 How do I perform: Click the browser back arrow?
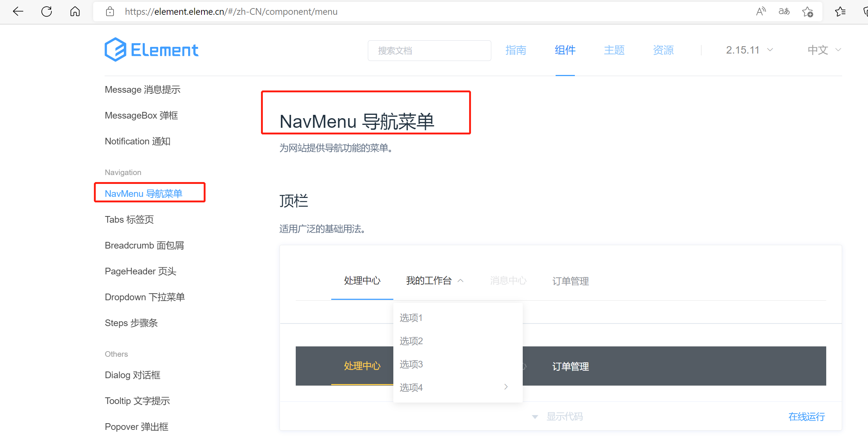coord(18,11)
